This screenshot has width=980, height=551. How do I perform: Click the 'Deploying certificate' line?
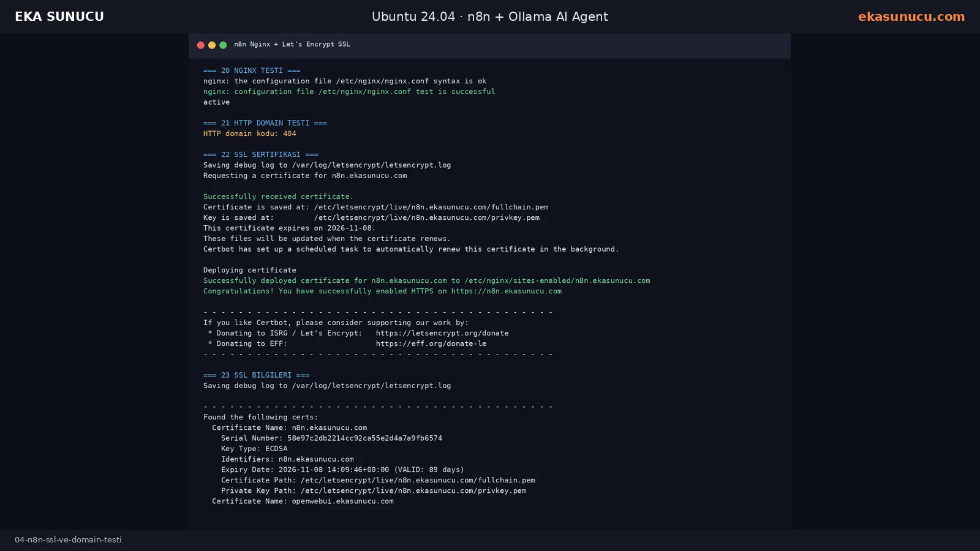click(x=250, y=270)
